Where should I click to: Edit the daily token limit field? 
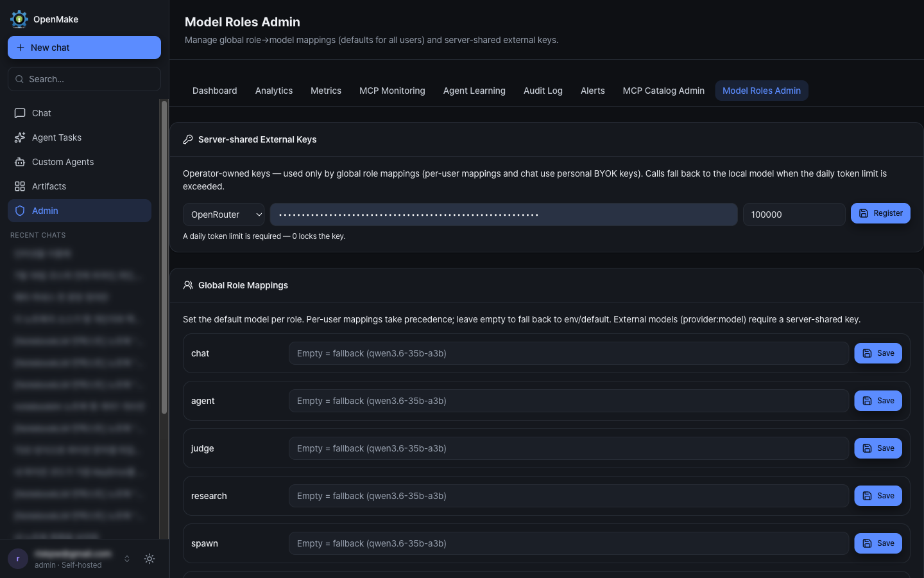[794, 215]
